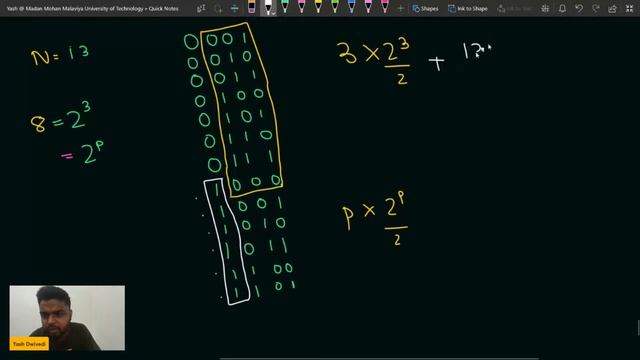This screenshot has height=360, width=640.
Task: Pick the eraser tool
Action: tap(251, 8)
